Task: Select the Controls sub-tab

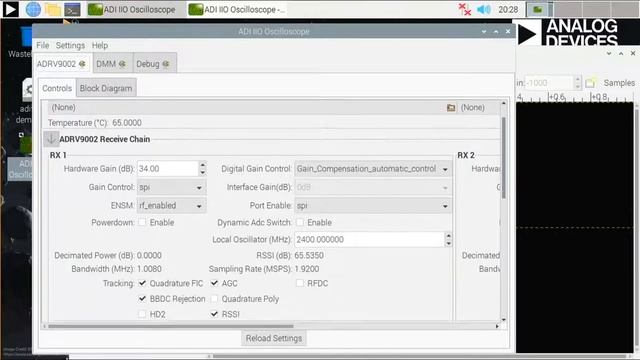Action: tap(57, 88)
